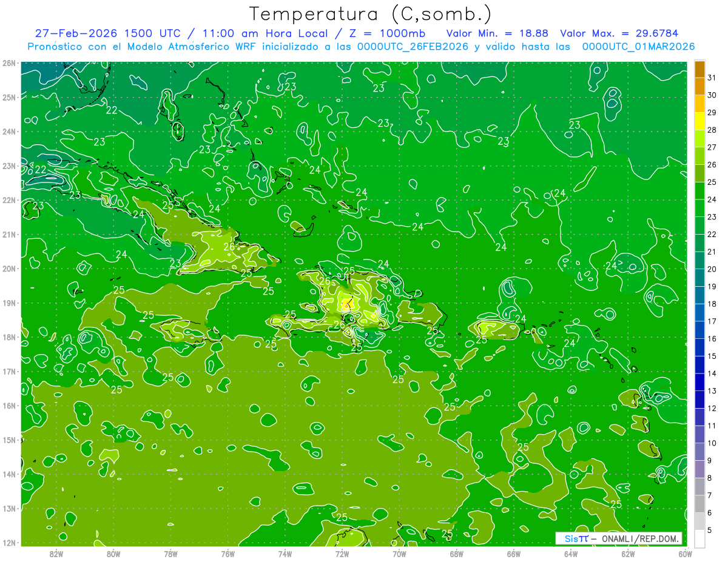728x562 pixels.
Task: Click the orange swatch between 30 and 31
Action: click(699, 87)
